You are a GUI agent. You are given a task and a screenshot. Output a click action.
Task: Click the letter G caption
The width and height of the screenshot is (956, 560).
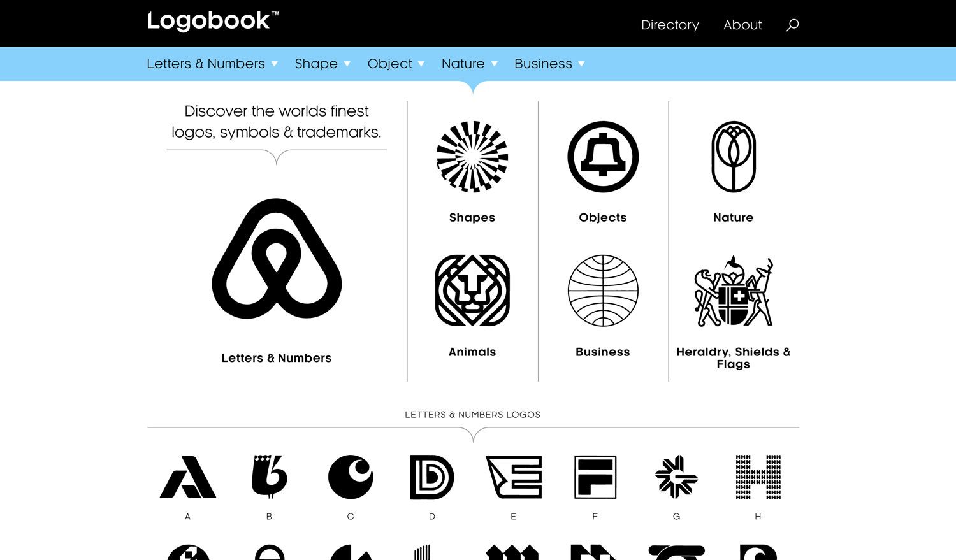677,517
